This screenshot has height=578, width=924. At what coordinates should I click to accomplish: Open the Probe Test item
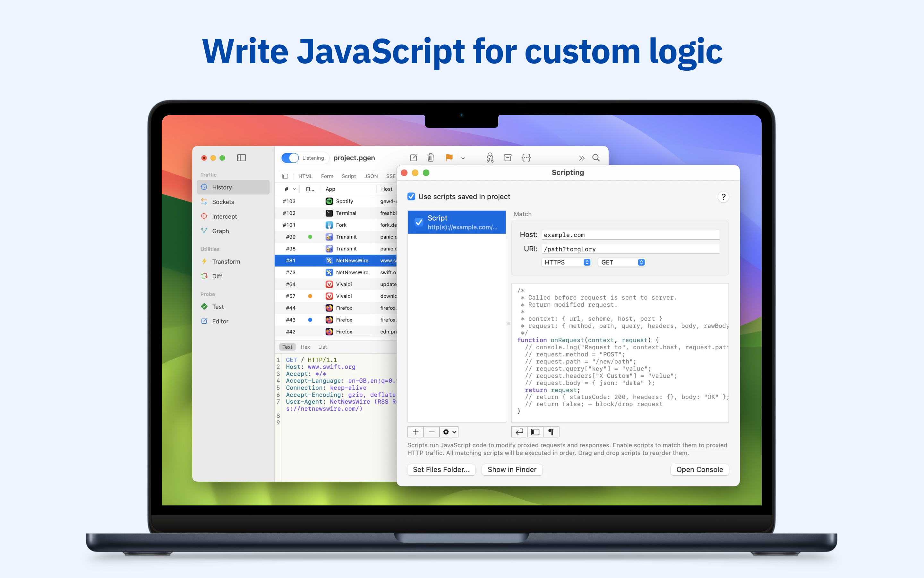pyautogui.click(x=233, y=307)
